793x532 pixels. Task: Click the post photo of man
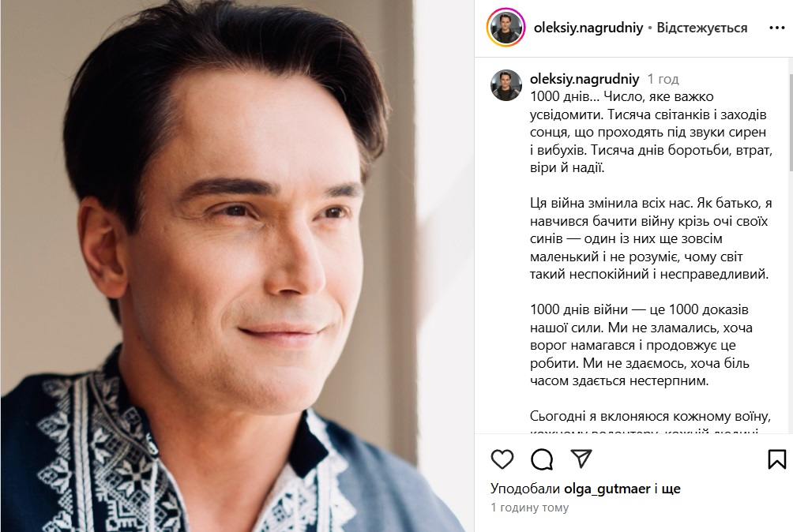[237, 266]
